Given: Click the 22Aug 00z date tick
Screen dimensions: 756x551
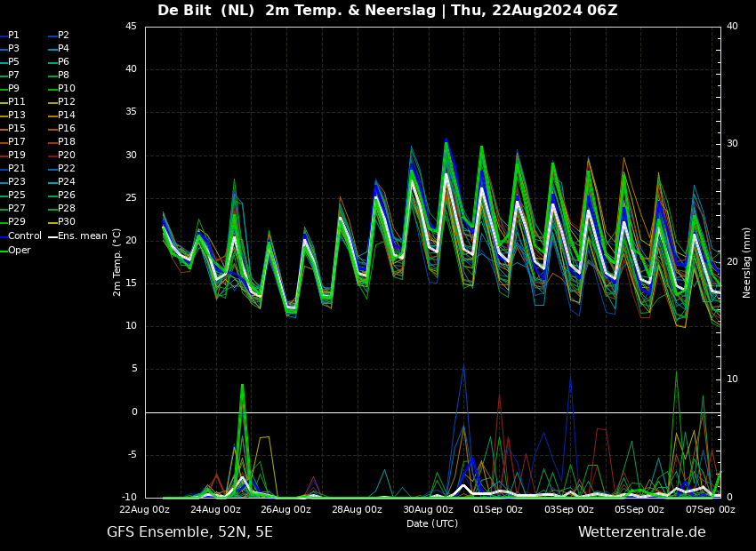Looking at the screenshot, I should (x=144, y=510).
